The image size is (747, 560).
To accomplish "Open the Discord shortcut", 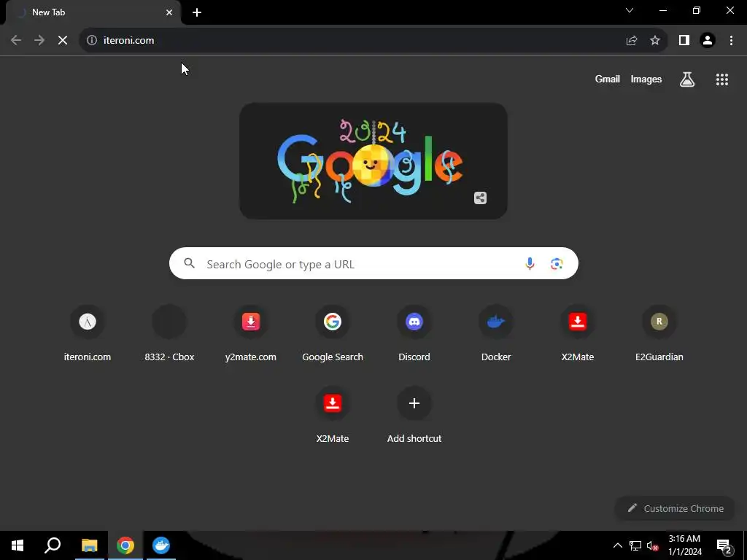I will coord(414,334).
